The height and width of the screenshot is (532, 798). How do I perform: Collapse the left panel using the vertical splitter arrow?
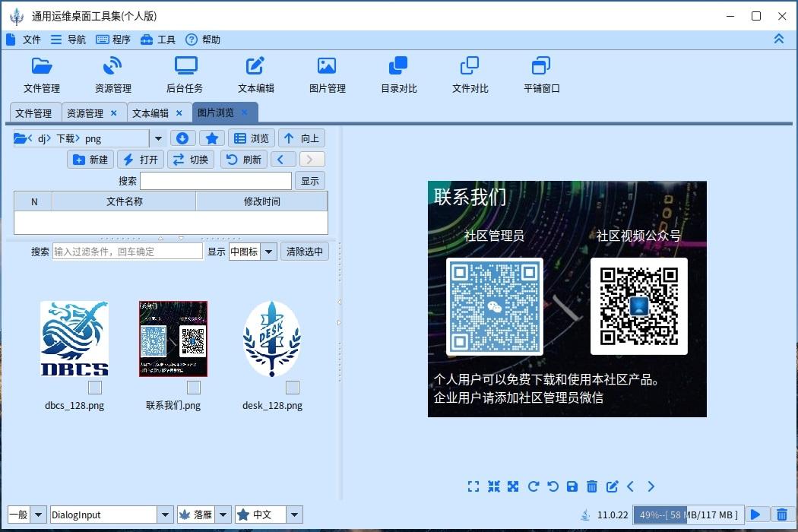click(x=339, y=302)
